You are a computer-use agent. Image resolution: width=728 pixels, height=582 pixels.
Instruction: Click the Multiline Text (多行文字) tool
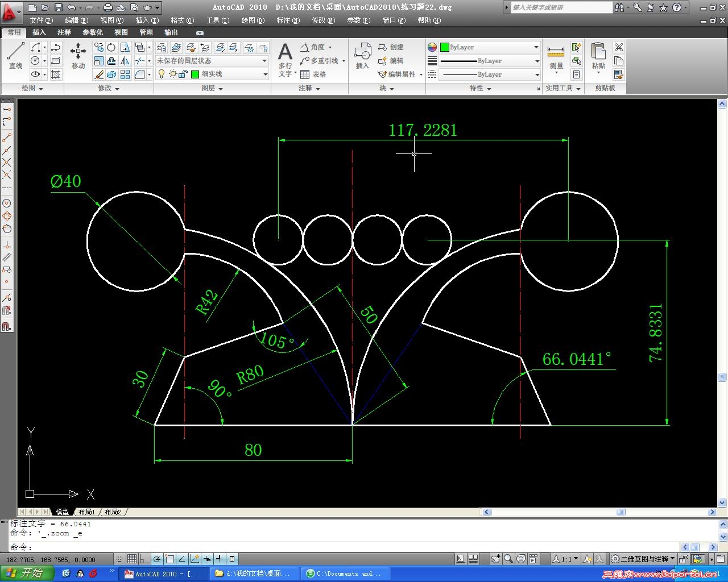click(285, 60)
